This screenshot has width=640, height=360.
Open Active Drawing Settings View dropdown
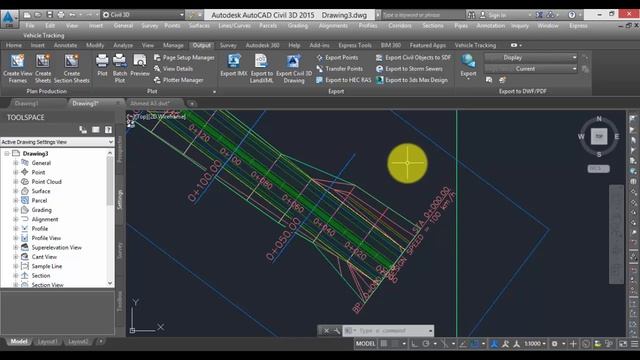point(57,142)
